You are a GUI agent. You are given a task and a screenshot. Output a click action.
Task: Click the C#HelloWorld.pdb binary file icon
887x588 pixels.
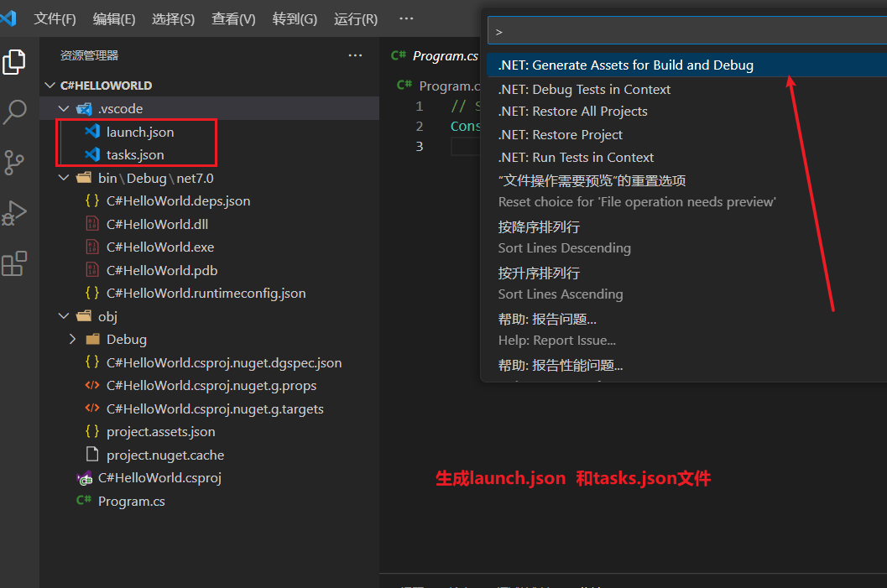tap(92, 270)
